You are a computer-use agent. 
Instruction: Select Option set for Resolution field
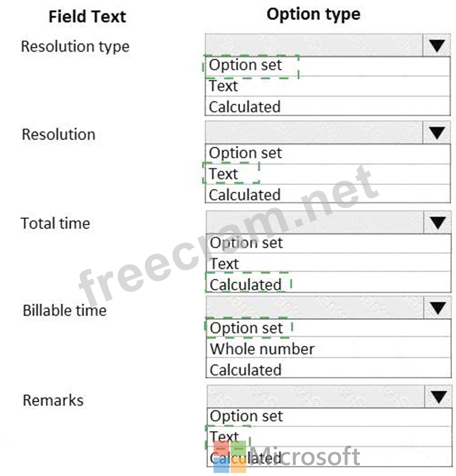[245, 154]
